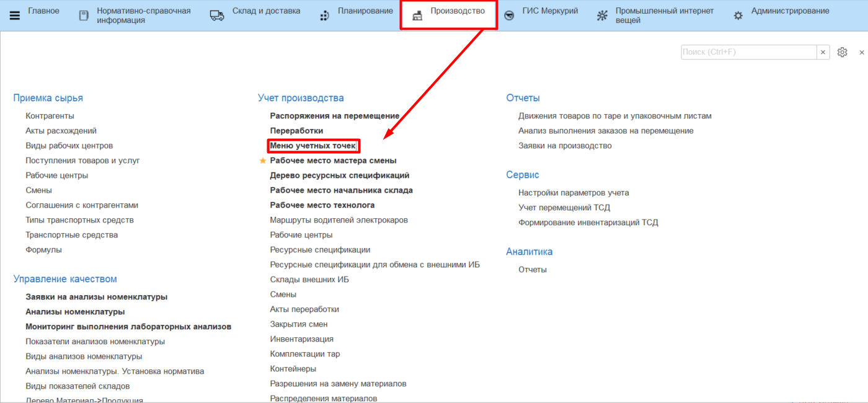
Task: Open Формулы link
Action: pos(43,250)
